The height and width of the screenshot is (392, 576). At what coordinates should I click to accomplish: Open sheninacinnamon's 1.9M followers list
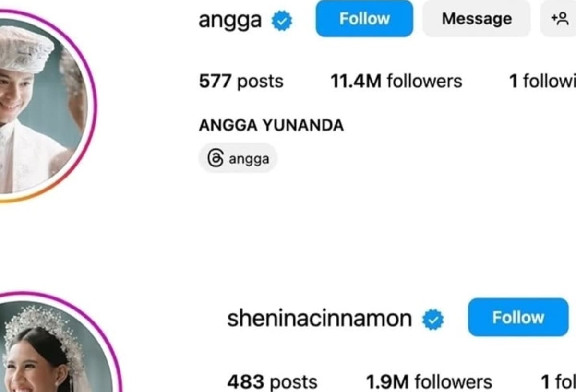(429, 382)
